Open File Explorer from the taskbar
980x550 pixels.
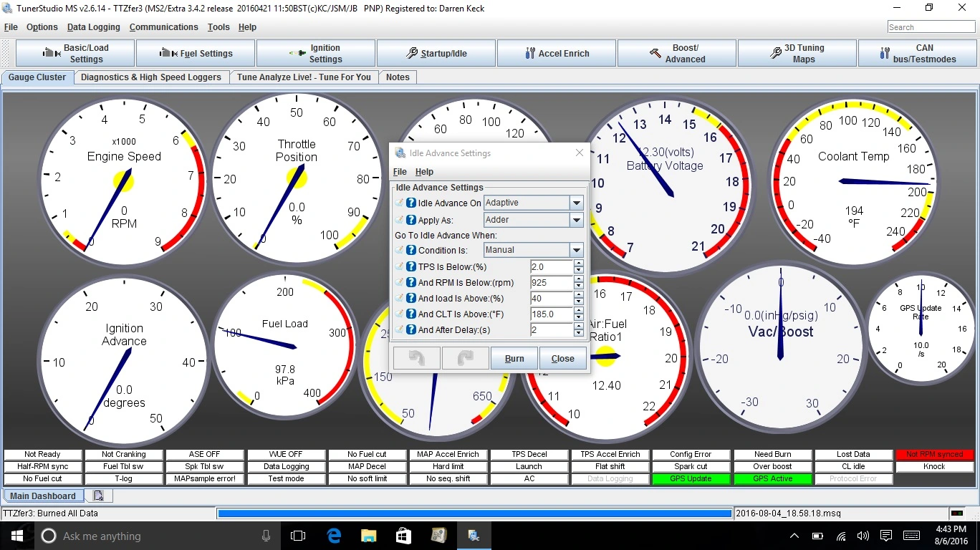pos(368,536)
